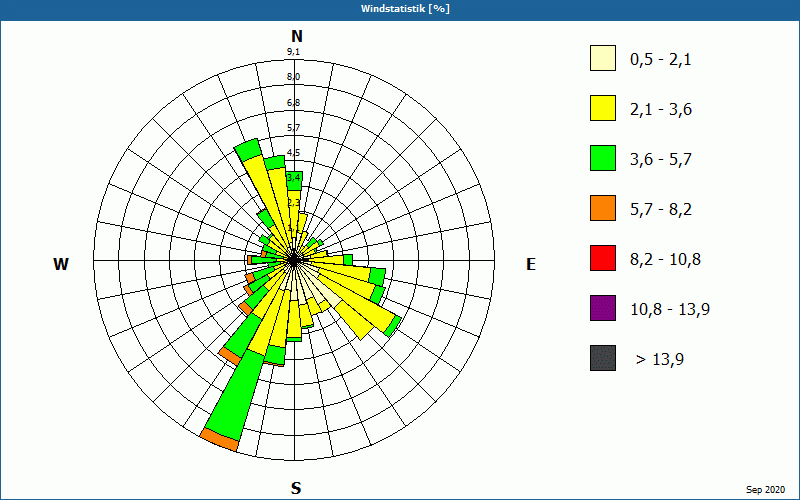Screen dimensions: 800x500
Task: Click the legend label '5,7 - 8,2'
Action: pyautogui.click(x=661, y=210)
